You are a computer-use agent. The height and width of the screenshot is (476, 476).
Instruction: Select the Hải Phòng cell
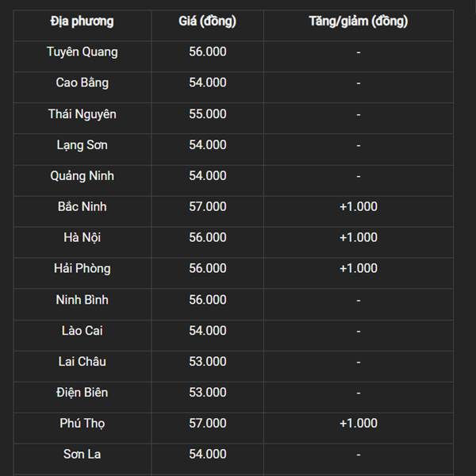pos(83,269)
